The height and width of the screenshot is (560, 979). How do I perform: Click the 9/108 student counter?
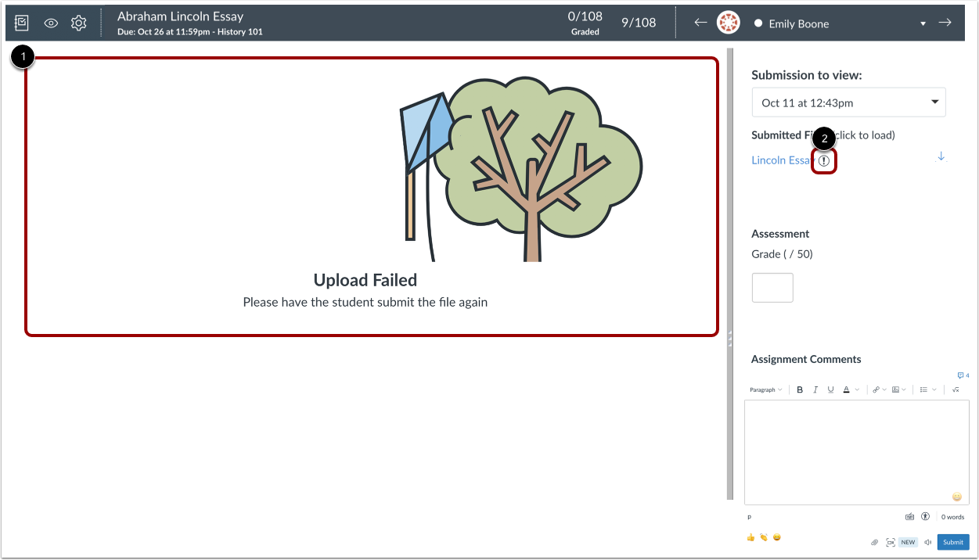639,23
